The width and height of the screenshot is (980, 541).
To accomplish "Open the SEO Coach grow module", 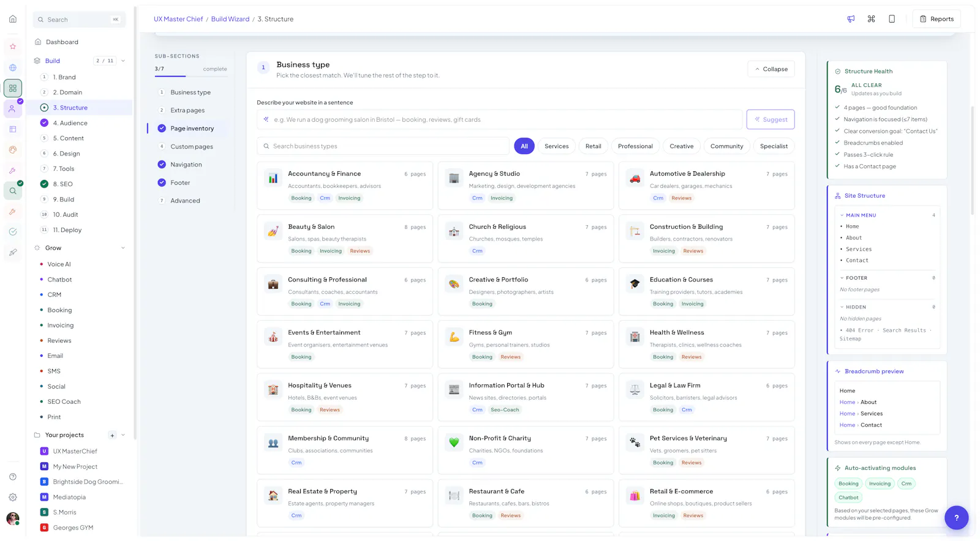I will 64,401.
